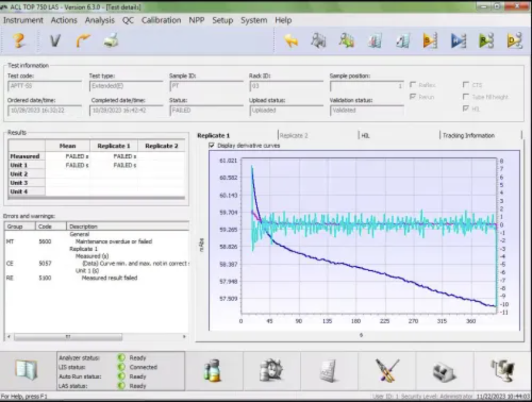
Task: Open the Instrument menu
Action: coord(23,20)
